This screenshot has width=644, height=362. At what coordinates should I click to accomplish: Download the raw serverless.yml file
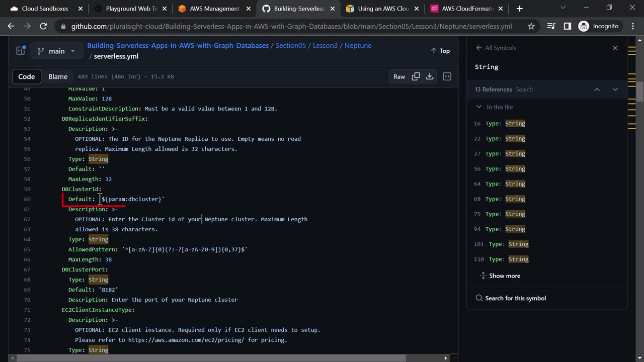pyautogui.click(x=429, y=76)
